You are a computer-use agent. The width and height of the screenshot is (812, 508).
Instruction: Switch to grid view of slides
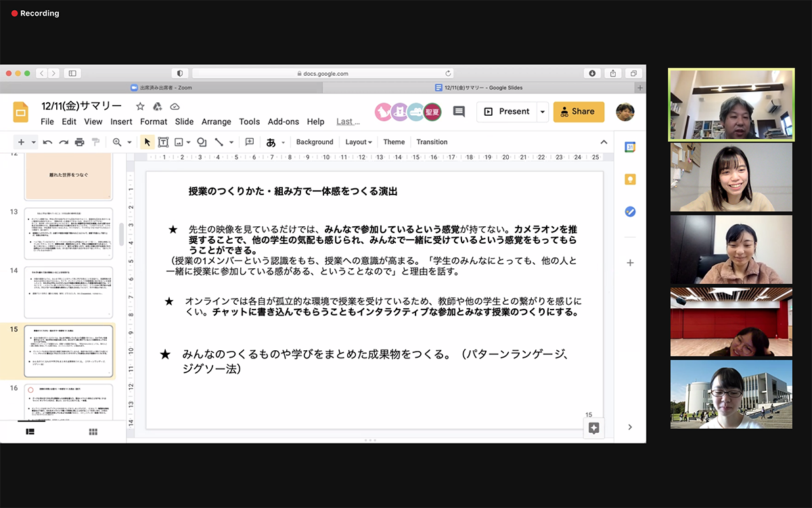click(93, 431)
